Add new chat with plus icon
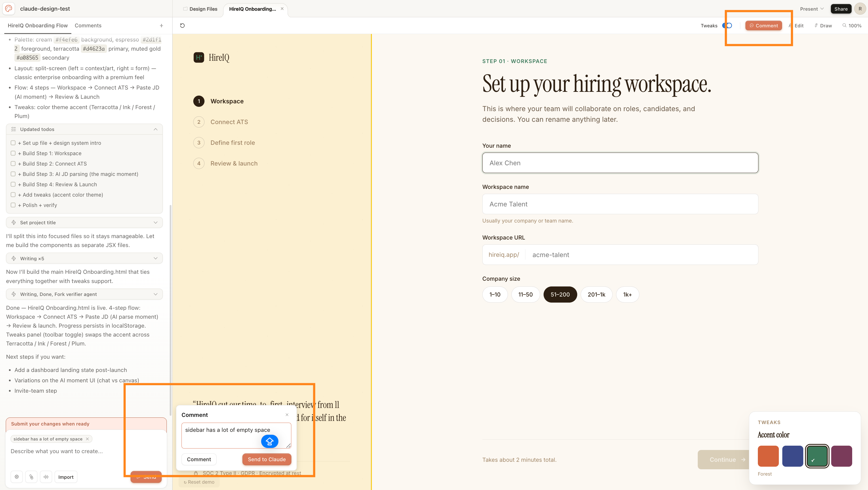 coord(161,26)
